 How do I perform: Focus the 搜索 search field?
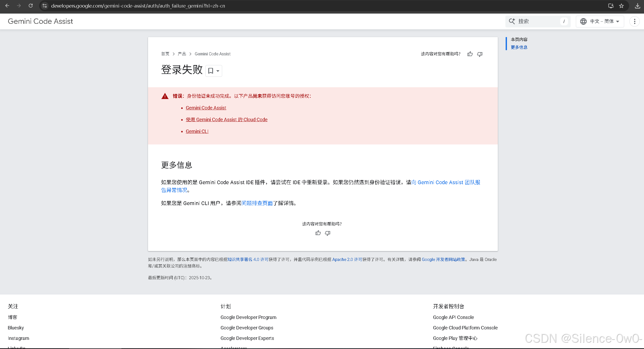tap(538, 21)
